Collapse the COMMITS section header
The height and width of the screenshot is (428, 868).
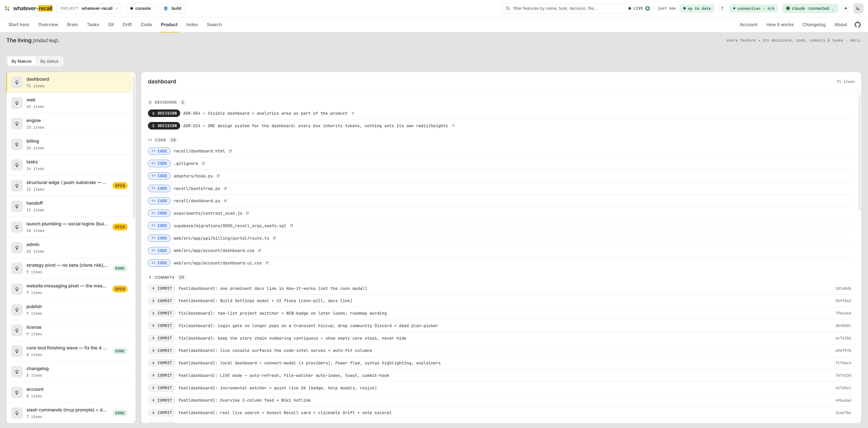167,277
